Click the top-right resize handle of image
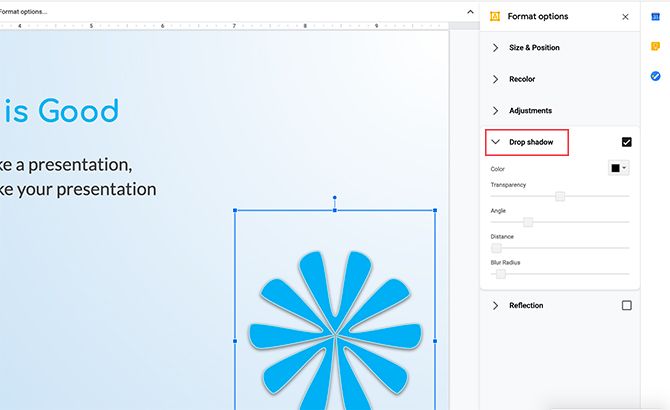 [x=435, y=211]
